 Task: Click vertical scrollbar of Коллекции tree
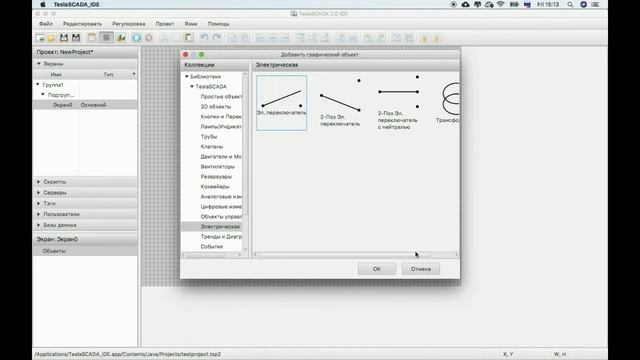[x=245, y=162]
